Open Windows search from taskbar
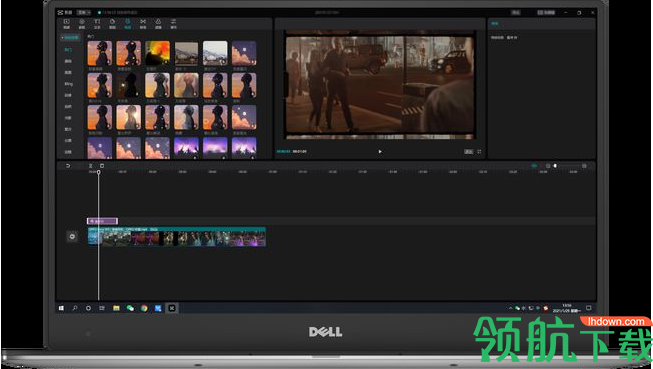This screenshot has height=369, width=653. (75, 308)
